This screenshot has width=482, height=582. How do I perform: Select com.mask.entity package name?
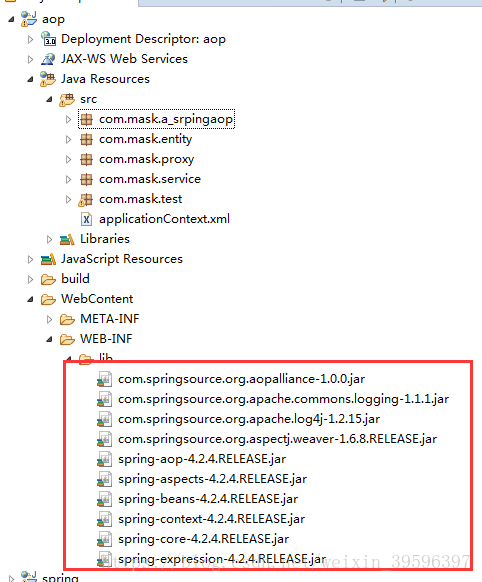coord(145,140)
